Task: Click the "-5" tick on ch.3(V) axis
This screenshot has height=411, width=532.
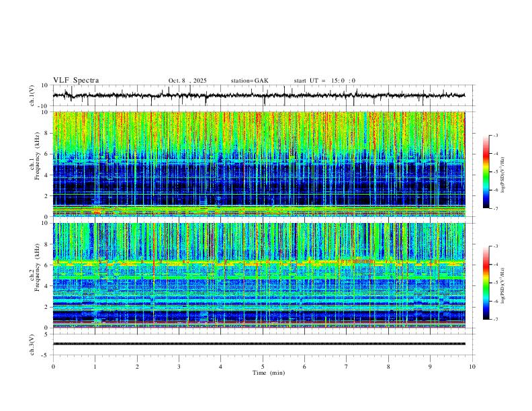Action: coord(46,355)
